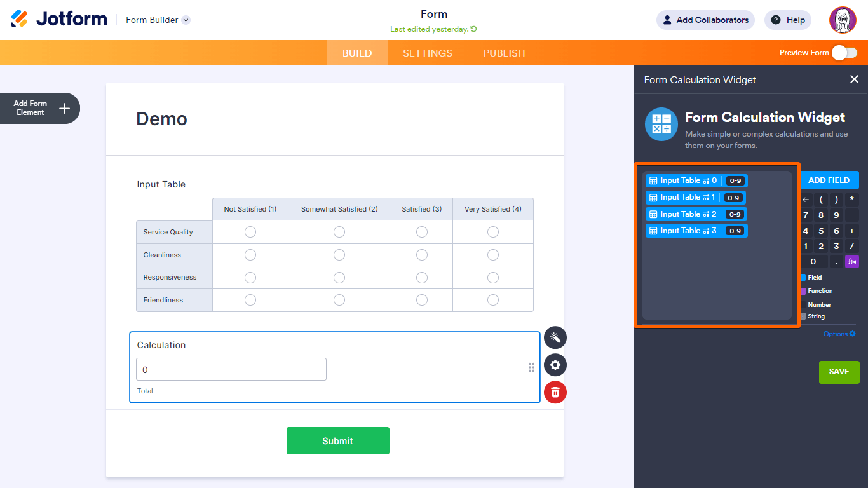Switch to the SETTINGS tab
Image resolution: width=868 pixels, height=488 pixels.
pyautogui.click(x=428, y=53)
